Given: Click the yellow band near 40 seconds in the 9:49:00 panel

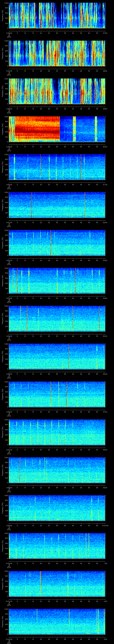Looking at the screenshot, I should (x=74, y=129).
